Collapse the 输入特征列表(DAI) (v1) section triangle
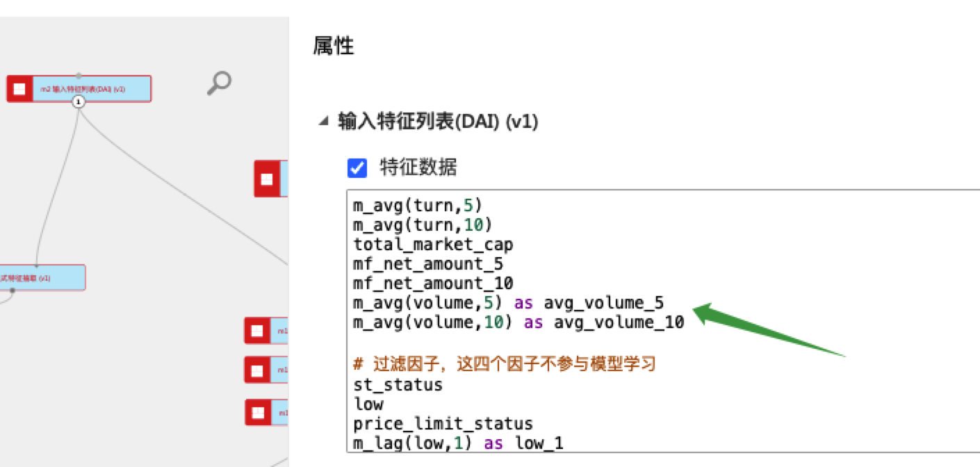The width and height of the screenshot is (980, 467). [323, 122]
